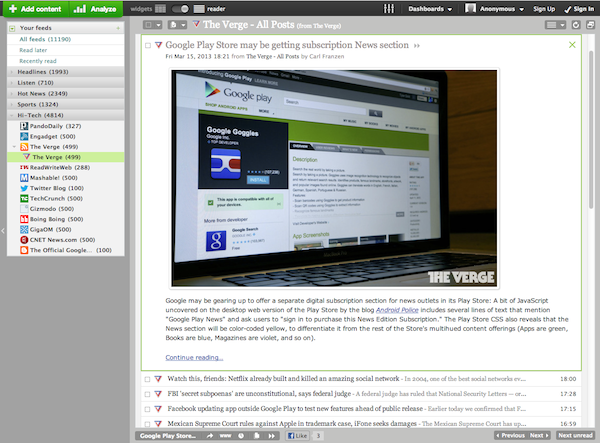The image size is (600, 443).
Task: Click the Sign In link
Action: coord(580,9)
